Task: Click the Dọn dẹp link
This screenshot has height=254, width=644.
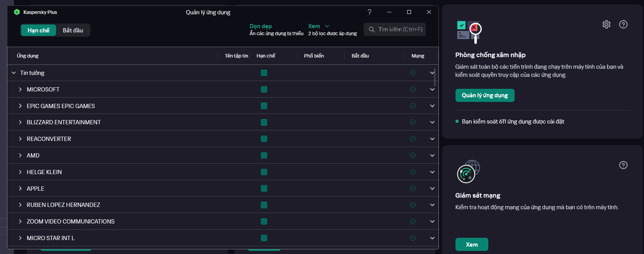Action: click(261, 26)
